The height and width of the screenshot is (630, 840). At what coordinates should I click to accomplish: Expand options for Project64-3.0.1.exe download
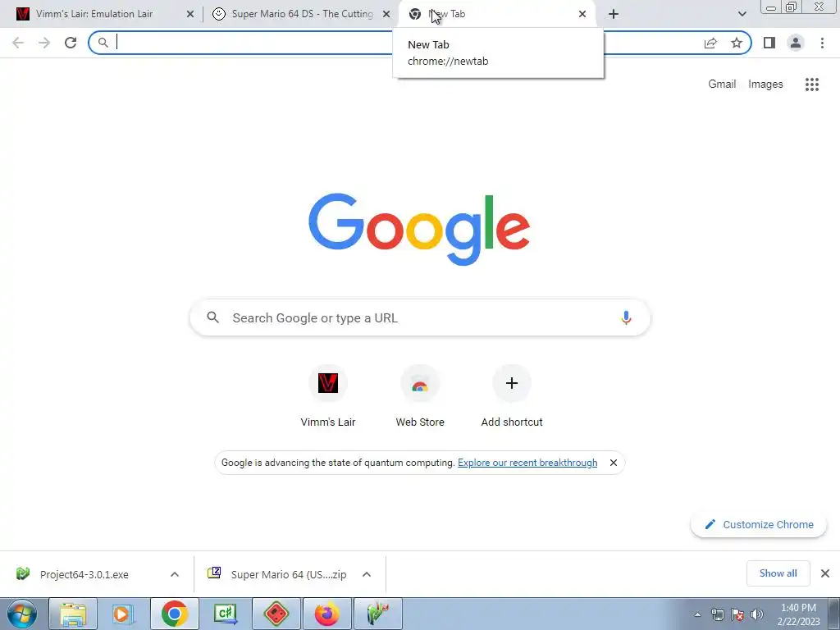click(x=175, y=574)
